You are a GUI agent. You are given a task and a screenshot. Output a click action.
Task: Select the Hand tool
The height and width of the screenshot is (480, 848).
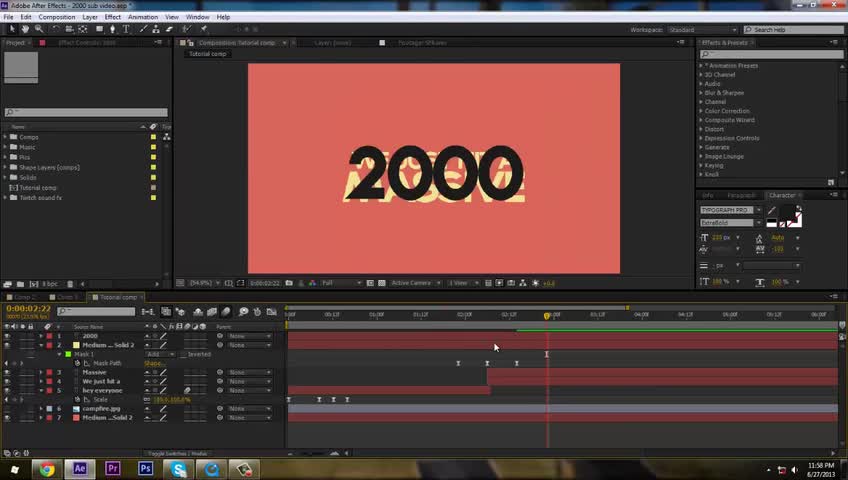(x=25, y=29)
